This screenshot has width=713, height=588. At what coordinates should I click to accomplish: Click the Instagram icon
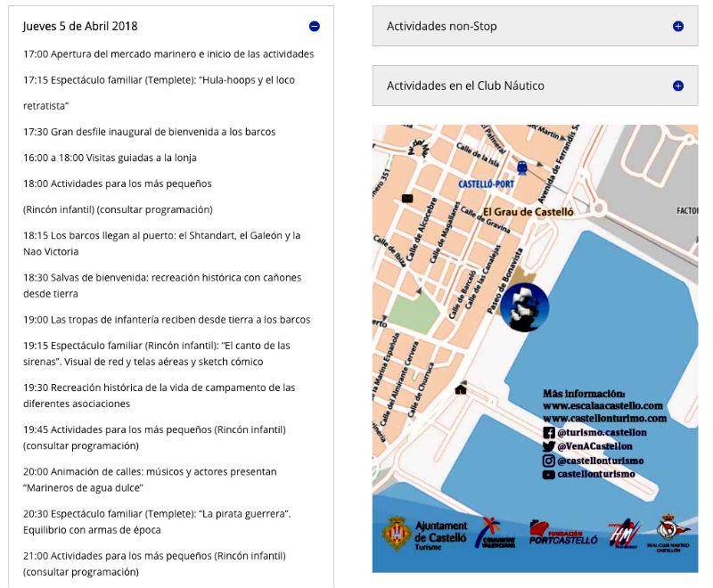pos(549,461)
